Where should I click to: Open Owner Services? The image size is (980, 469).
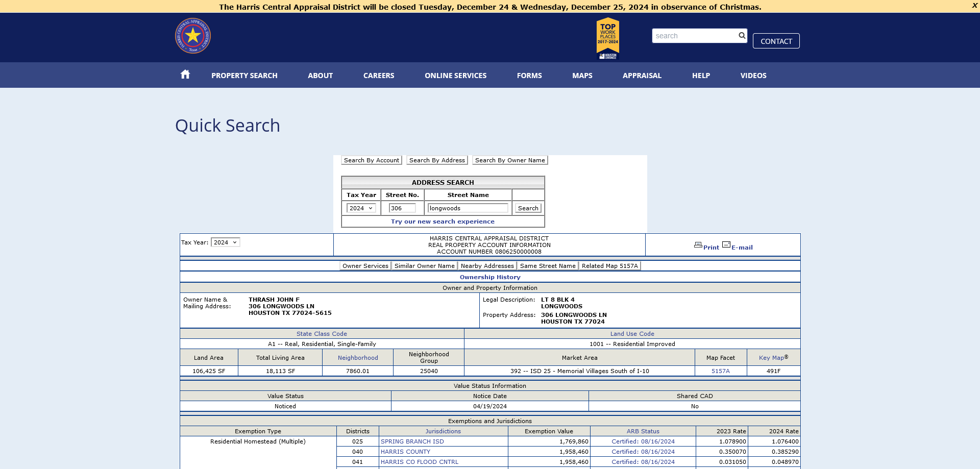pyautogui.click(x=365, y=266)
